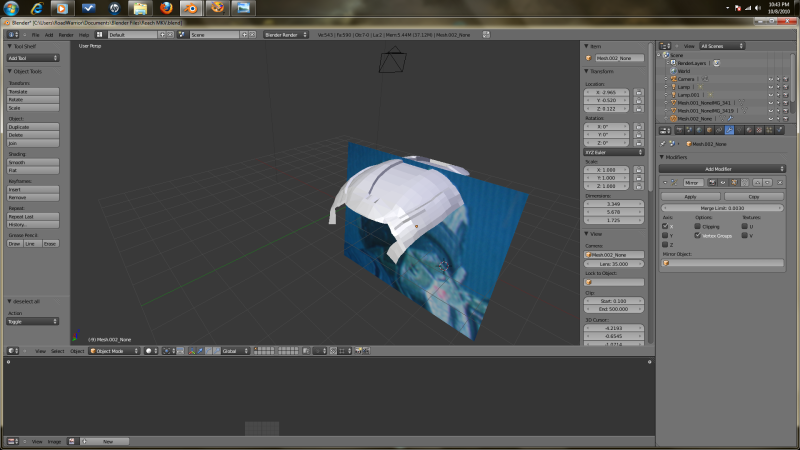Toggle the Clipping option checkbox

(x=697, y=226)
